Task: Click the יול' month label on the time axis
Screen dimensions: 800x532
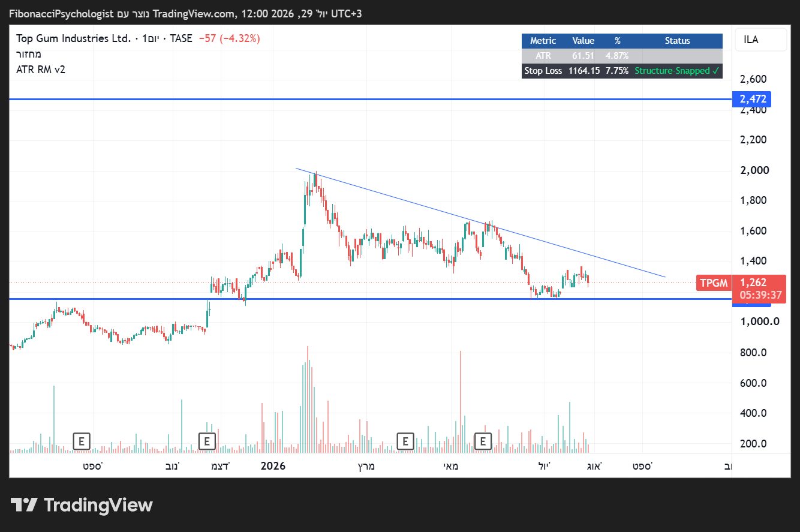Action: click(544, 466)
